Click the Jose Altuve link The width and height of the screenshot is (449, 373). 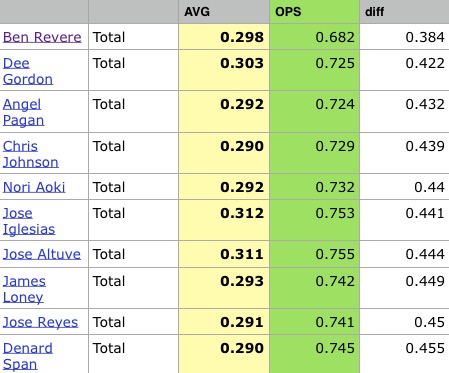(x=42, y=254)
